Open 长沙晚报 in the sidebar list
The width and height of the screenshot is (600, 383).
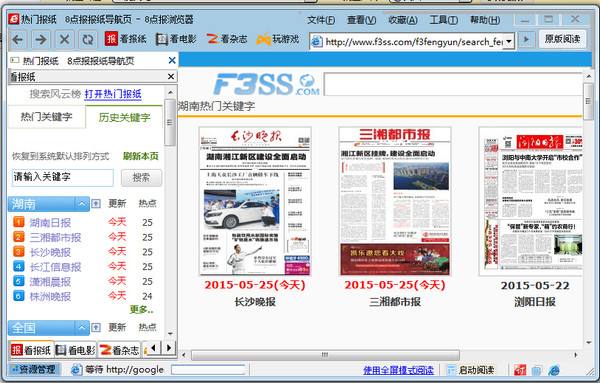click(50, 252)
